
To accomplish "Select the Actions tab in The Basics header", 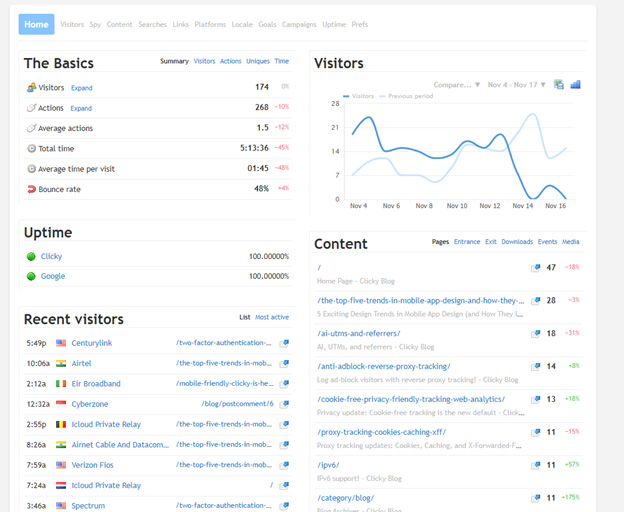I will [230, 61].
